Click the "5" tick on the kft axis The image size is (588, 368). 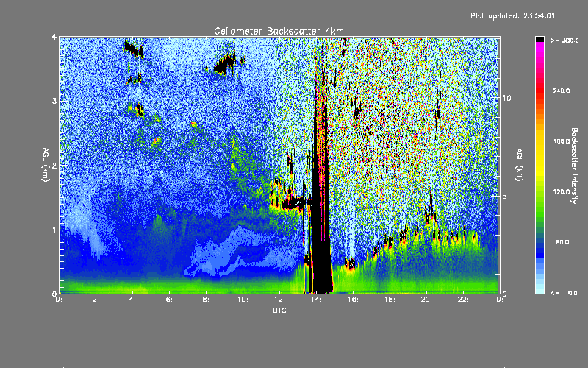(x=505, y=196)
